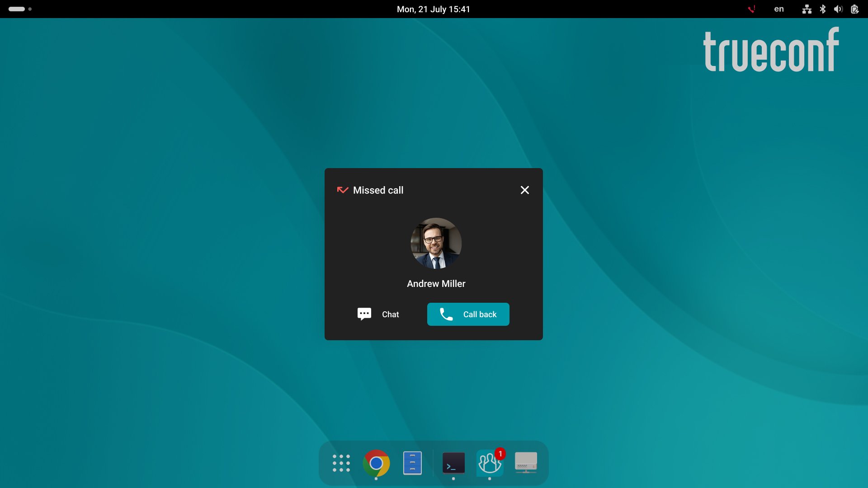Call back Andrew Miller
Image resolution: width=868 pixels, height=488 pixels.
point(468,314)
